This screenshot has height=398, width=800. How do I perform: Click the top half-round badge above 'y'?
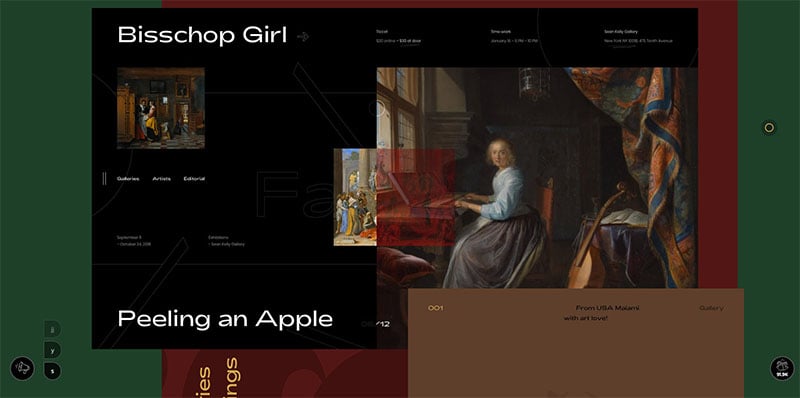(53, 329)
